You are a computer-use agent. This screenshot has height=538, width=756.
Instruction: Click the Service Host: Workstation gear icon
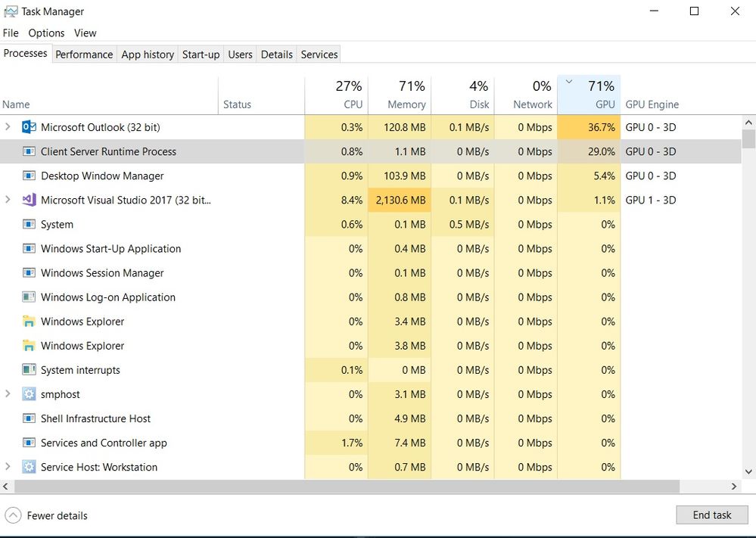tap(29, 467)
